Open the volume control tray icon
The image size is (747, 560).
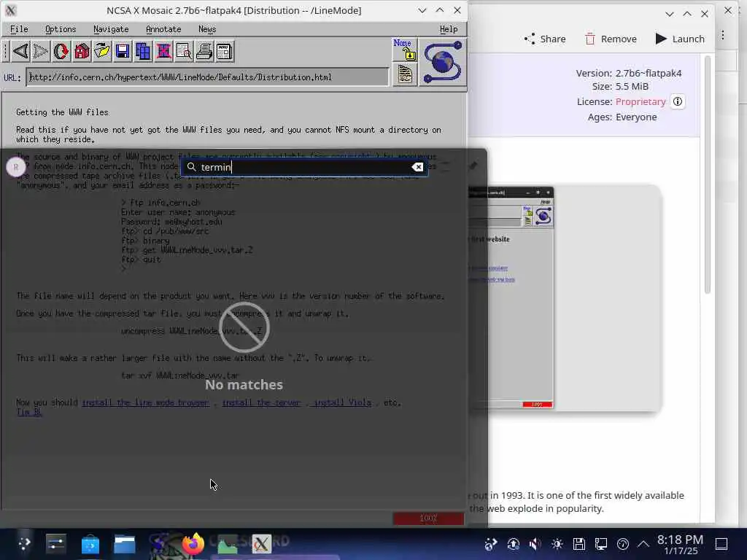(535, 544)
